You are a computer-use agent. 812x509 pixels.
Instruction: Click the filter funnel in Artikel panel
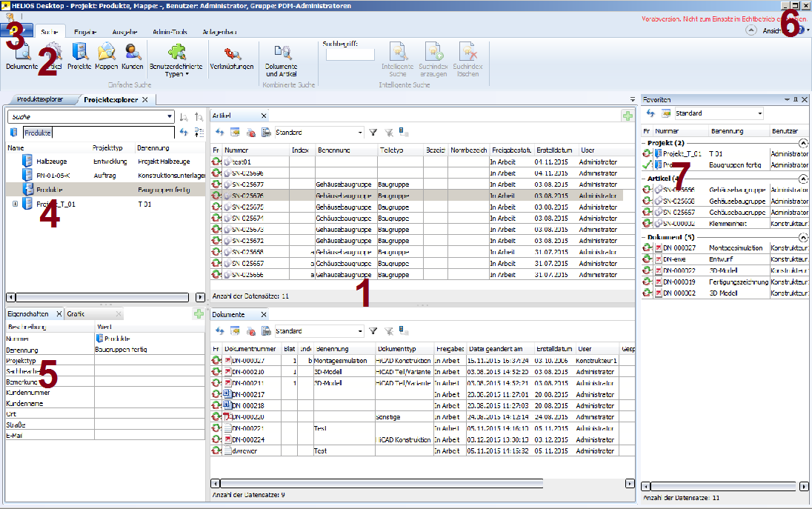pyautogui.click(x=373, y=133)
